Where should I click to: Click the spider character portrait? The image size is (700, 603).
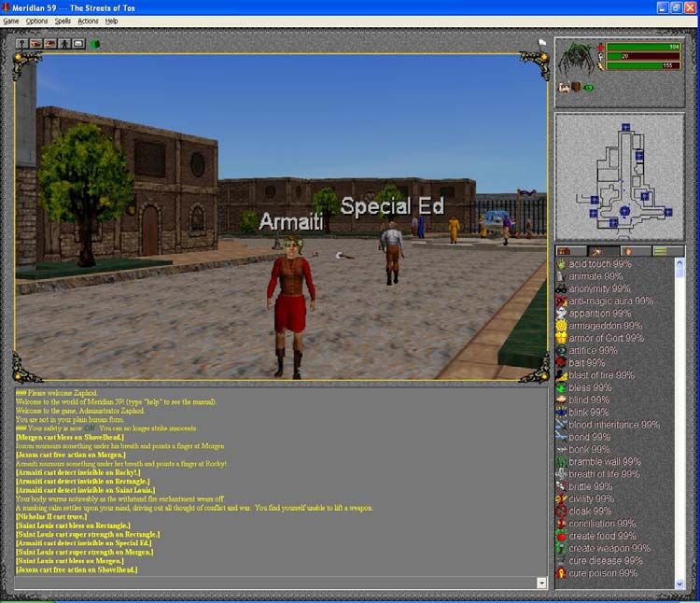point(577,58)
